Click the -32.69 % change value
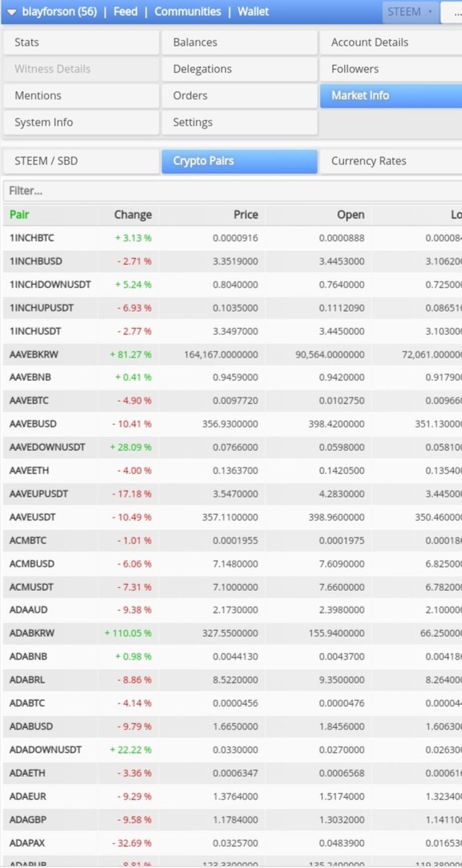Screen dimensions: 462x868 (131, 843)
